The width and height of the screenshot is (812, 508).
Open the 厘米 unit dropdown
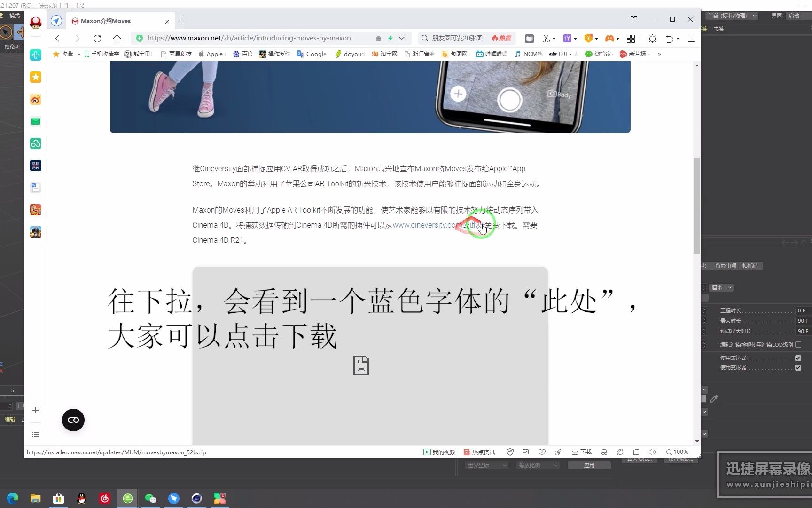[x=721, y=287]
